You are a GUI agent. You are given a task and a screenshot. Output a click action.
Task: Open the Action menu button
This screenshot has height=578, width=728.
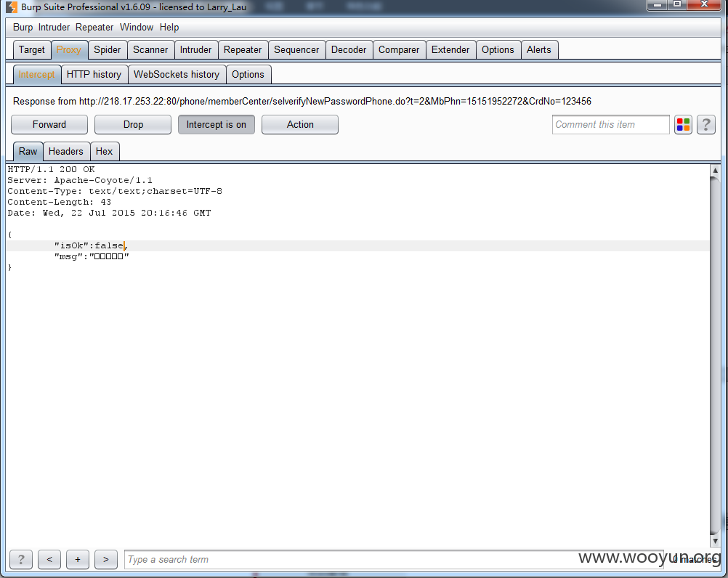coord(300,125)
